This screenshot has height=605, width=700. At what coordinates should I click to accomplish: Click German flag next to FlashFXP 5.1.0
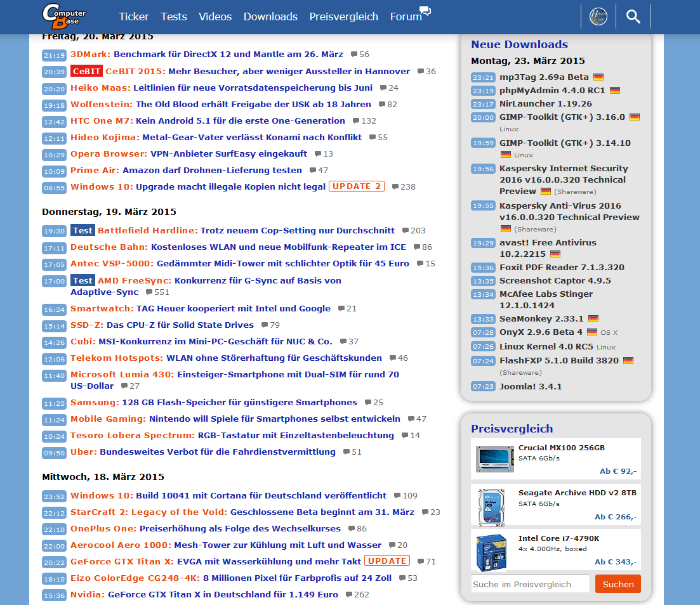[628, 360]
